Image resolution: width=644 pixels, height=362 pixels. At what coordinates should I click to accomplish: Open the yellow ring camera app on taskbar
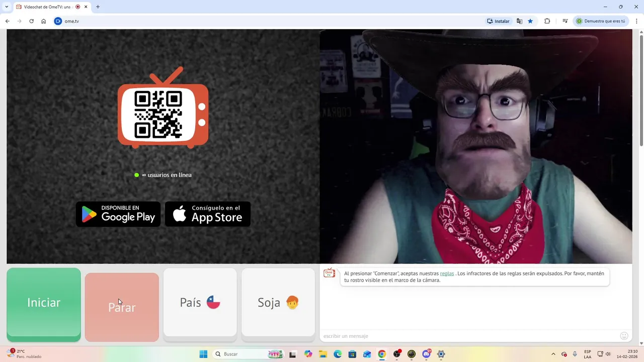click(412, 354)
